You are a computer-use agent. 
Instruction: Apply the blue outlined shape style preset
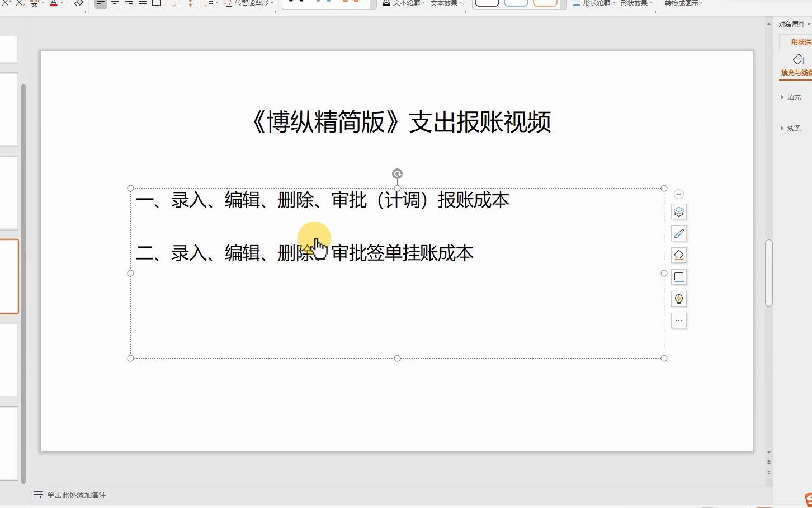(516, 2)
